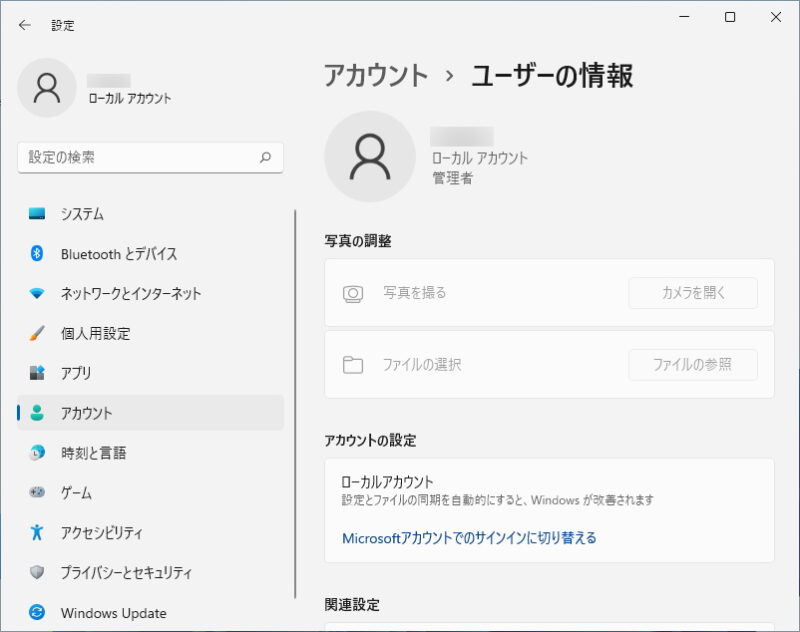The image size is (800, 632).
Task: Click the Privacy and security shield icon
Action: (37, 573)
